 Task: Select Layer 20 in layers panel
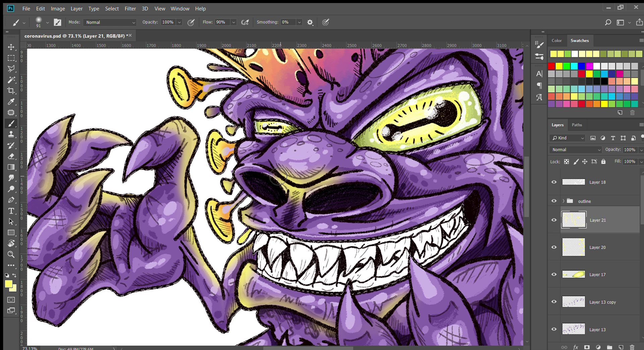[x=598, y=247]
